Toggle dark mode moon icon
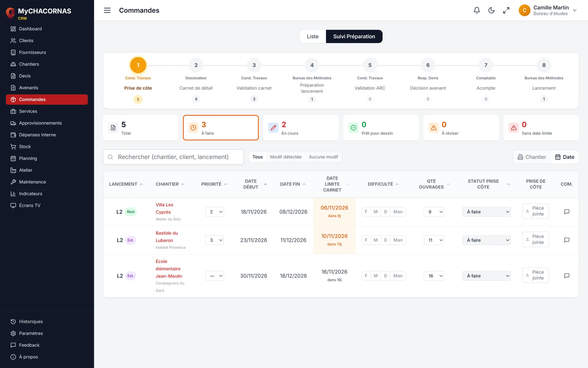This screenshot has height=368, width=588. 491,10
